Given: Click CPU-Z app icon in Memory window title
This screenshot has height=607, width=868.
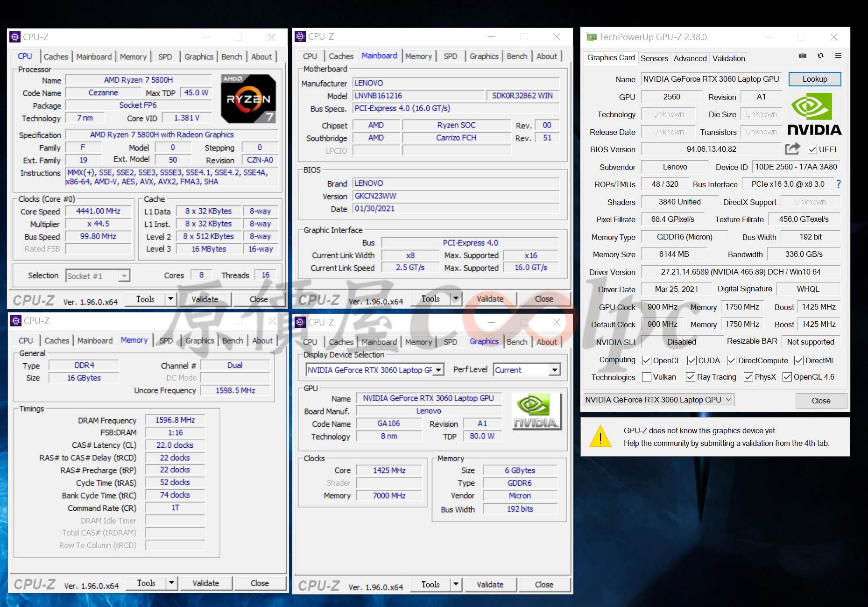Looking at the screenshot, I should 16,321.
